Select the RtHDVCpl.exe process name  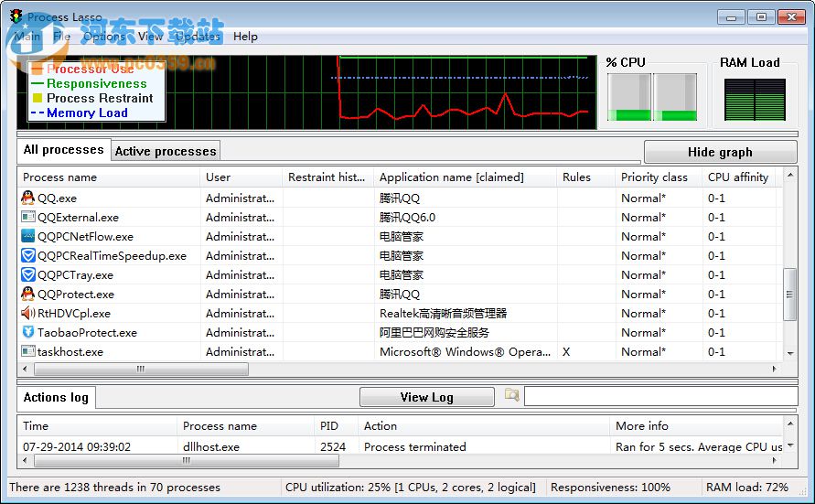(74, 314)
